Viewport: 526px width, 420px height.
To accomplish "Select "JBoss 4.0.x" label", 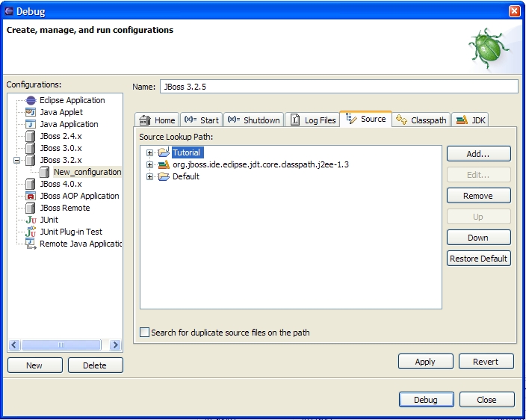I will coord(61,184).
